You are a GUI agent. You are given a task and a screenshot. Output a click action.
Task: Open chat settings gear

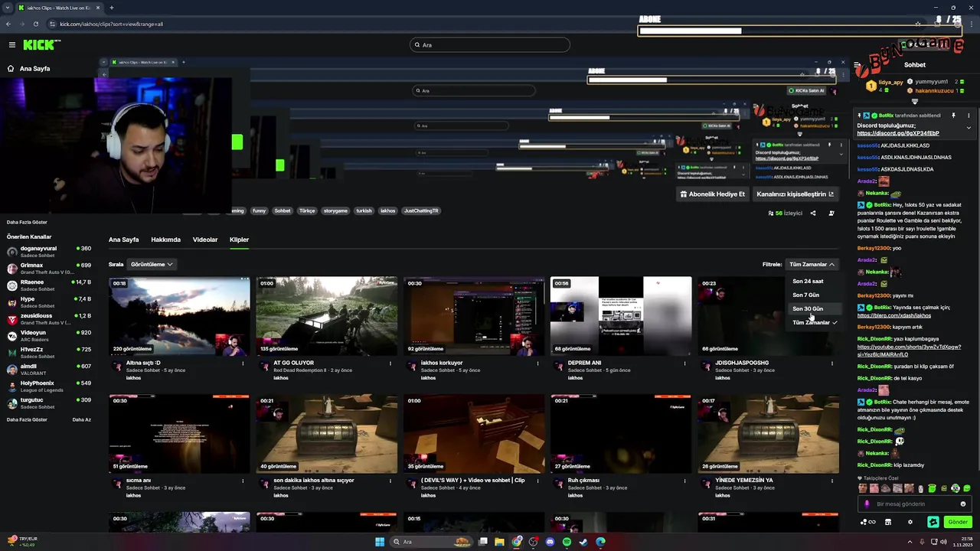(x=910, y=522)
